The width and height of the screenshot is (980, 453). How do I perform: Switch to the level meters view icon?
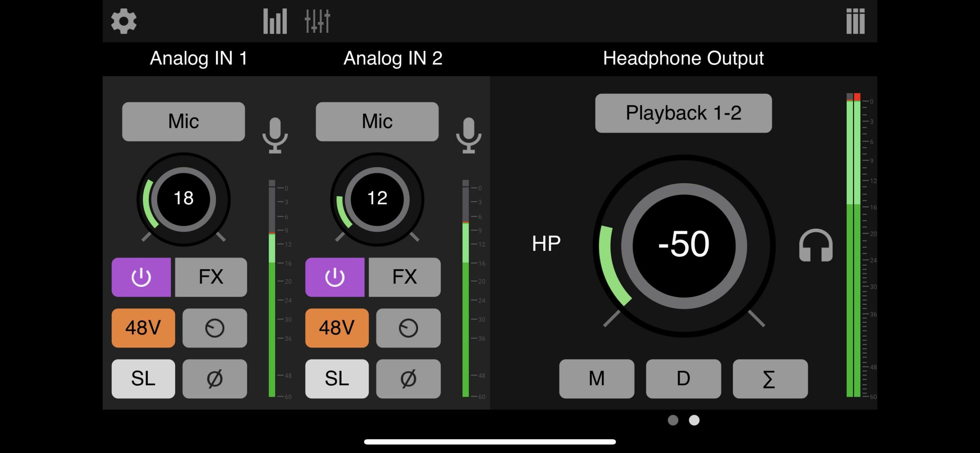tap(275, 21)
